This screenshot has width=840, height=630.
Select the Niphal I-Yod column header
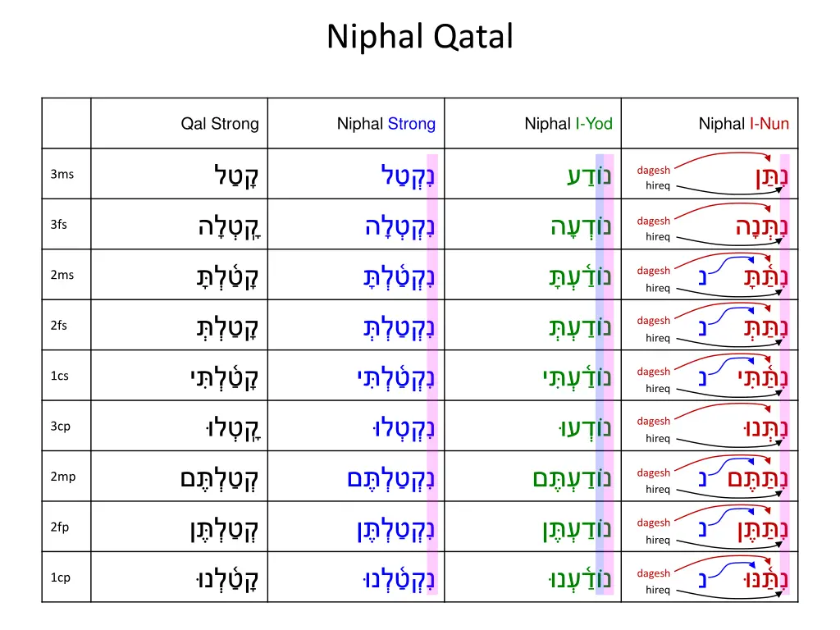568,124
